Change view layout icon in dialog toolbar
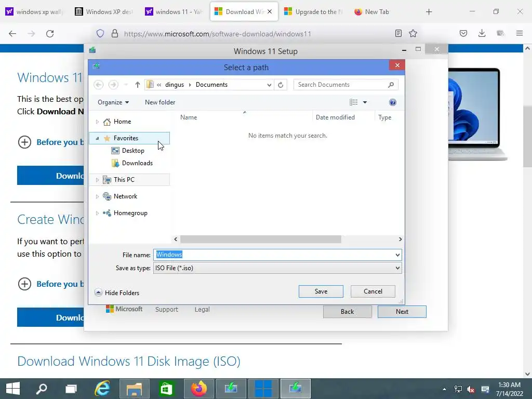 [x=353, y=102]
